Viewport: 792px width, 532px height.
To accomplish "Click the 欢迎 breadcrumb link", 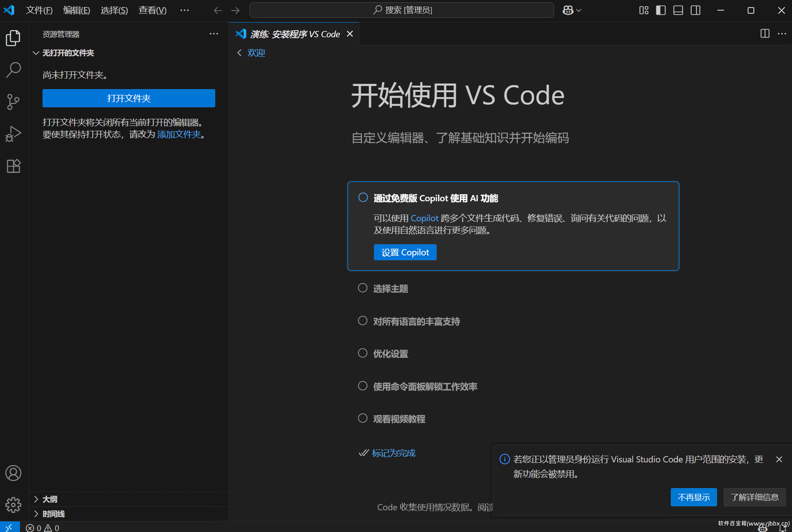I will coord(256,53).
